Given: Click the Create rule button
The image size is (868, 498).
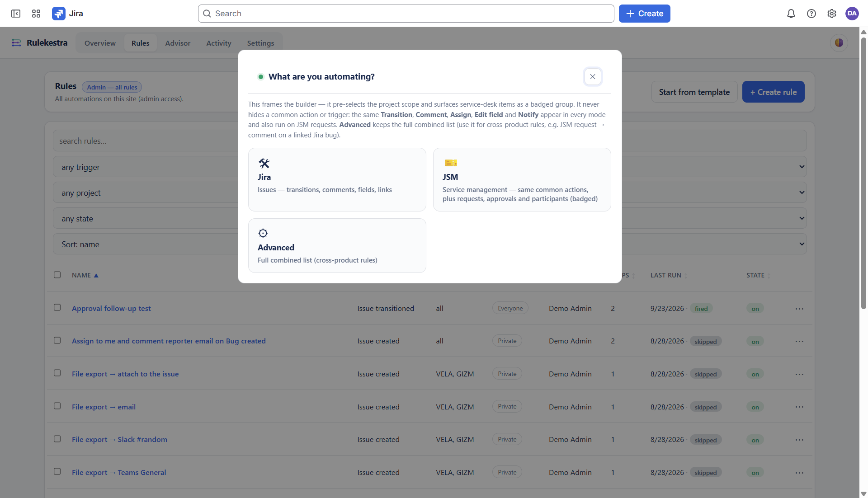Looking at the screenshot, I should click(x=773, y=92).
